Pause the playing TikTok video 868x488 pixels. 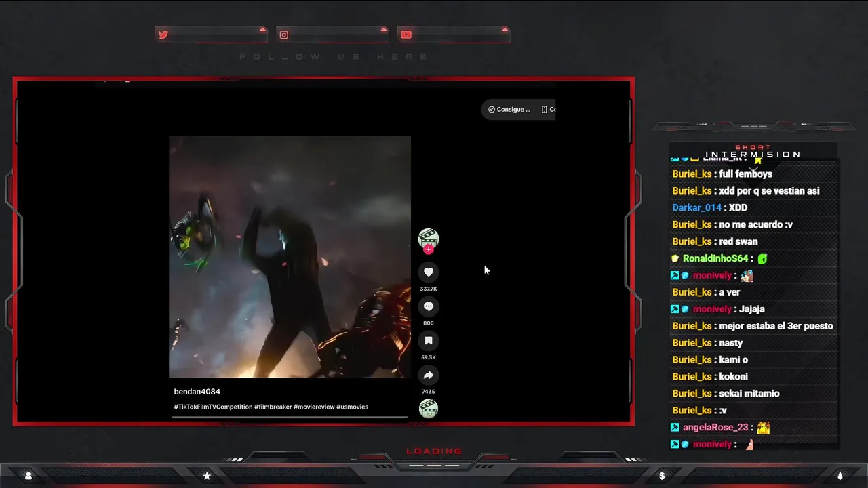[x=290, y=256]
